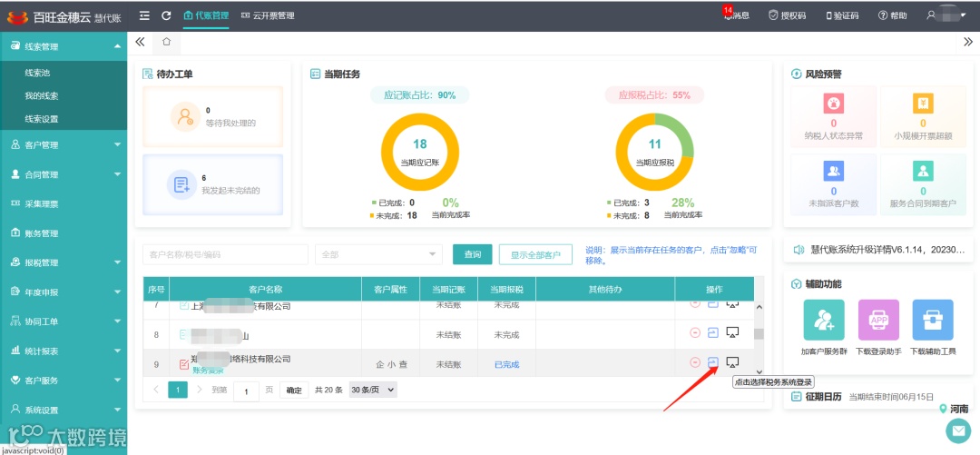The height and width of the screenshot is (455, 980).
Task: Click the double-left arrow tab scroller
Action: click(x=140, y=42)
